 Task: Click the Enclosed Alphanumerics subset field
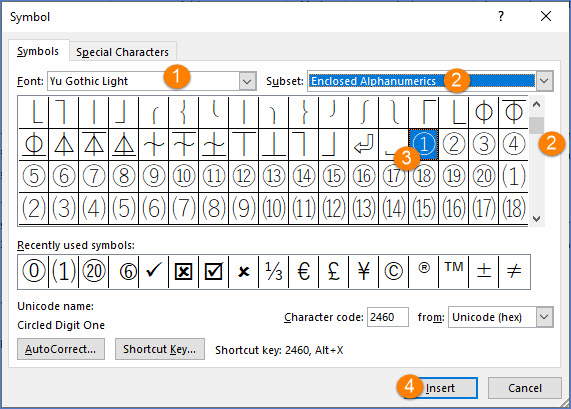tap(422, 81)
